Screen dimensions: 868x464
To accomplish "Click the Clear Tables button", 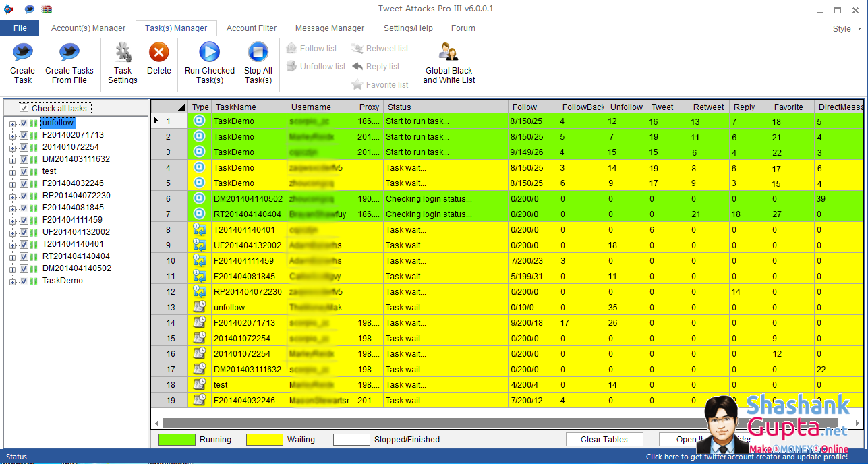I will [x=604, y=440].
